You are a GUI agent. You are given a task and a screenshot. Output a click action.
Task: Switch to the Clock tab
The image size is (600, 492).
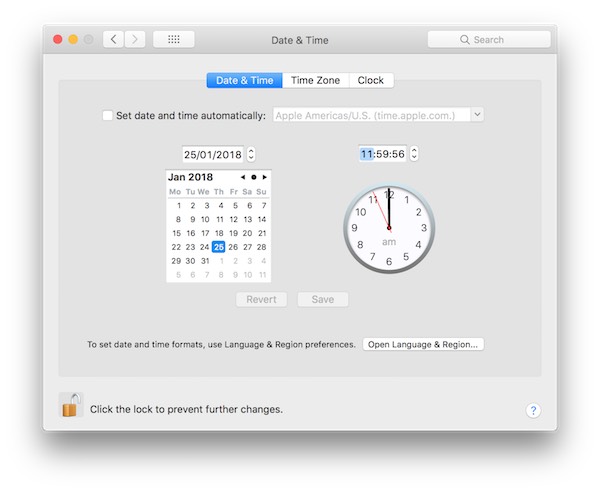(371, 80)
